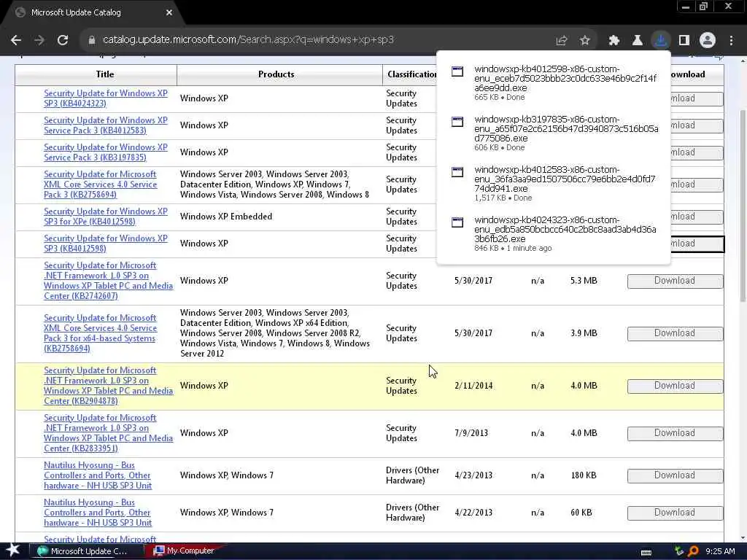Go back using the browser back arrow
Image resolution: width=747 pixels, height=560 pixels.
pyautogui.click(x=16, y=40)
